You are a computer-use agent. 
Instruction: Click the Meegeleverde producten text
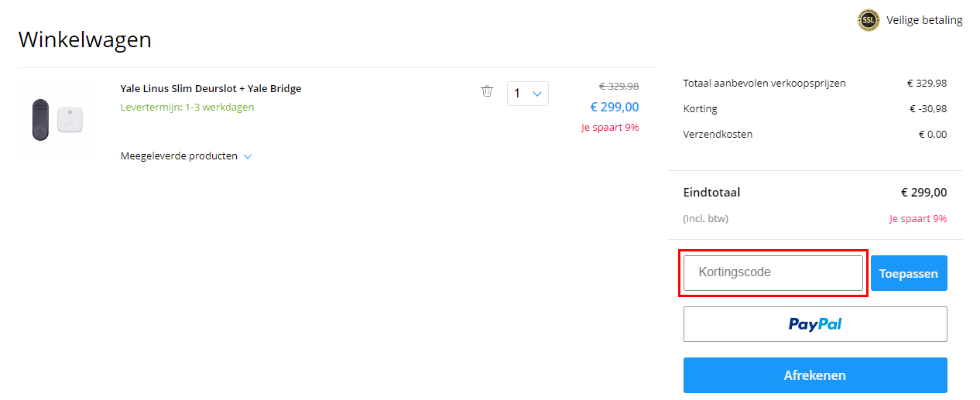pyautogui.click(x=179, y=156)
